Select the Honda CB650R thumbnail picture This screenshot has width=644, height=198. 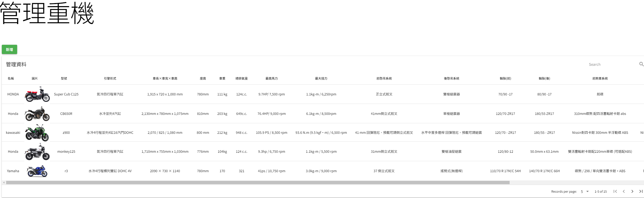coord(37,114)
